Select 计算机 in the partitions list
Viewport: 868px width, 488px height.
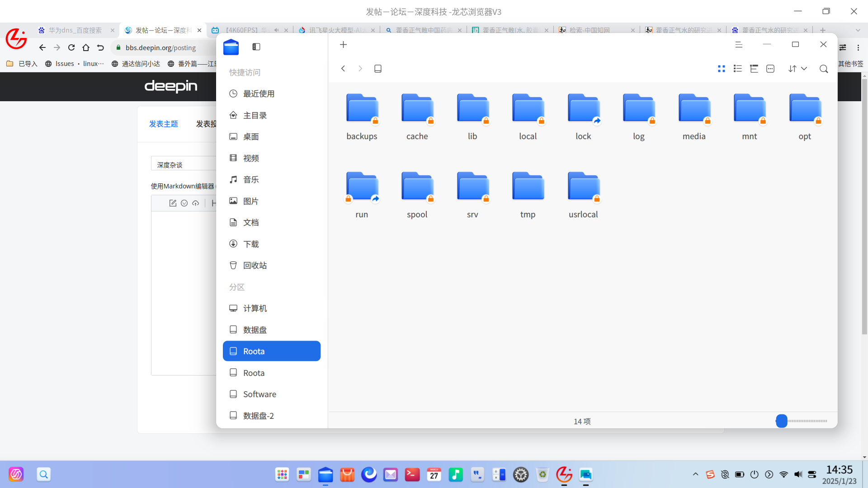272,308
